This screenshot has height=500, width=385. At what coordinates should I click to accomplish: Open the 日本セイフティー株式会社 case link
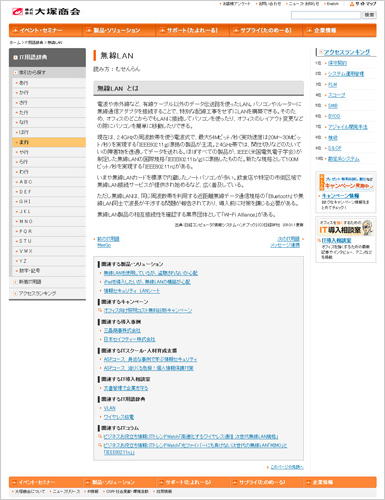click(x=129, y=339)
